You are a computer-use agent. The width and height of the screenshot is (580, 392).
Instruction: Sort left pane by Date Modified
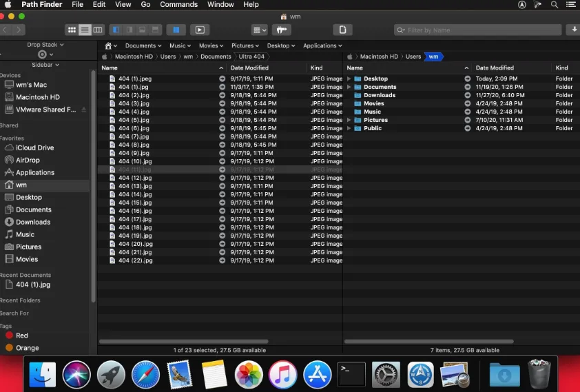click(249, 68)
